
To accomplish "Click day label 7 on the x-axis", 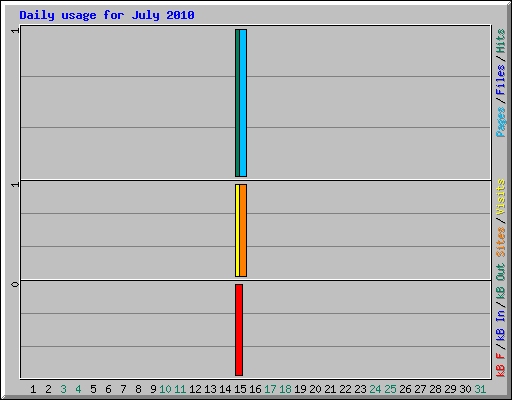I will [123, 389].
